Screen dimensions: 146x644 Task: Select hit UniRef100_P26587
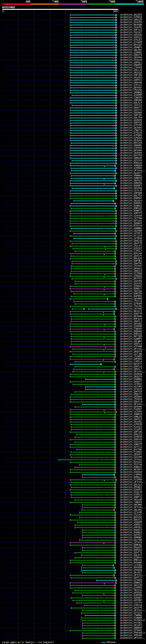click(131, 409)
